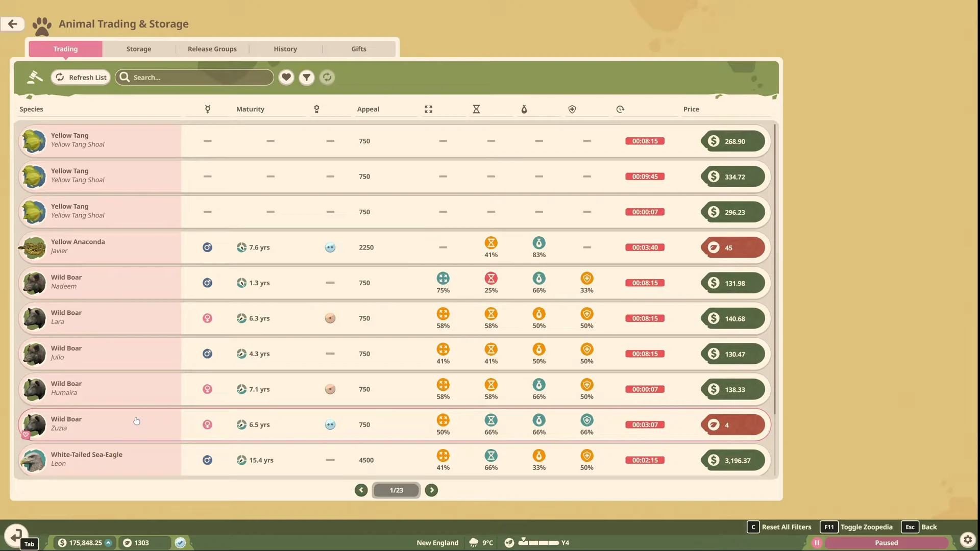Toggle favourite heart on Wild Boar Zuzia
The width and height of the screenshot is (980, 551).
[x=26, y=435]
